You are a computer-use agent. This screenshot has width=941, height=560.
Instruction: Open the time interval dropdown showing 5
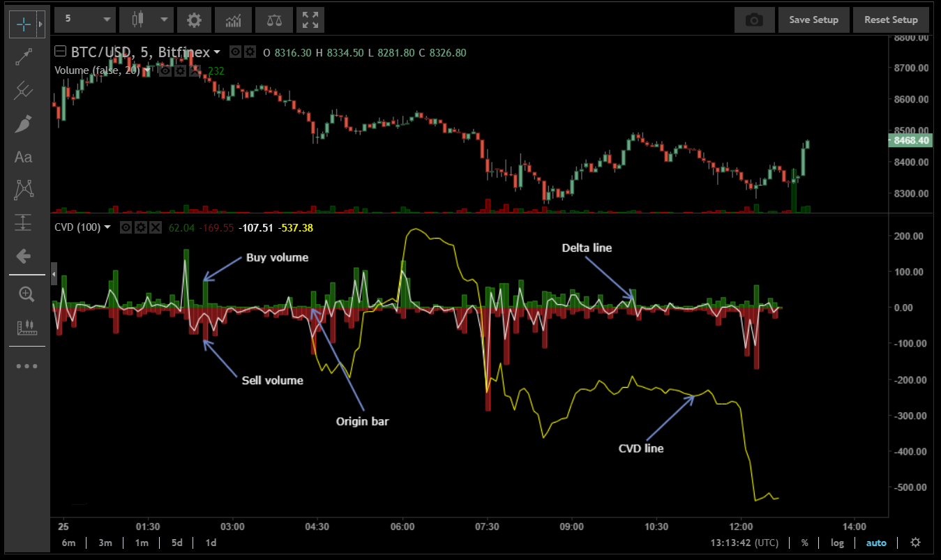(85, 20)
